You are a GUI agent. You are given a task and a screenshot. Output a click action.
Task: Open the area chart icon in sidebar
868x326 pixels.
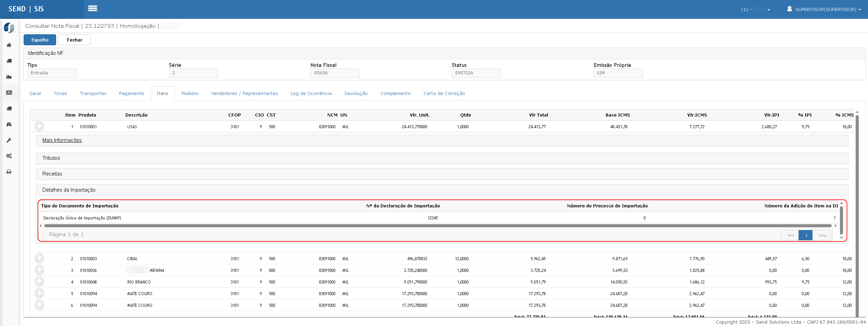(9, 77)
